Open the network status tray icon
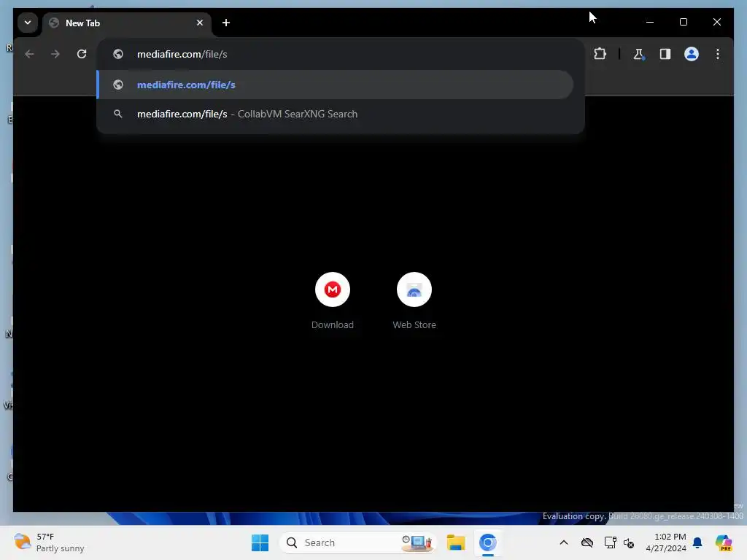 (610, 542)
